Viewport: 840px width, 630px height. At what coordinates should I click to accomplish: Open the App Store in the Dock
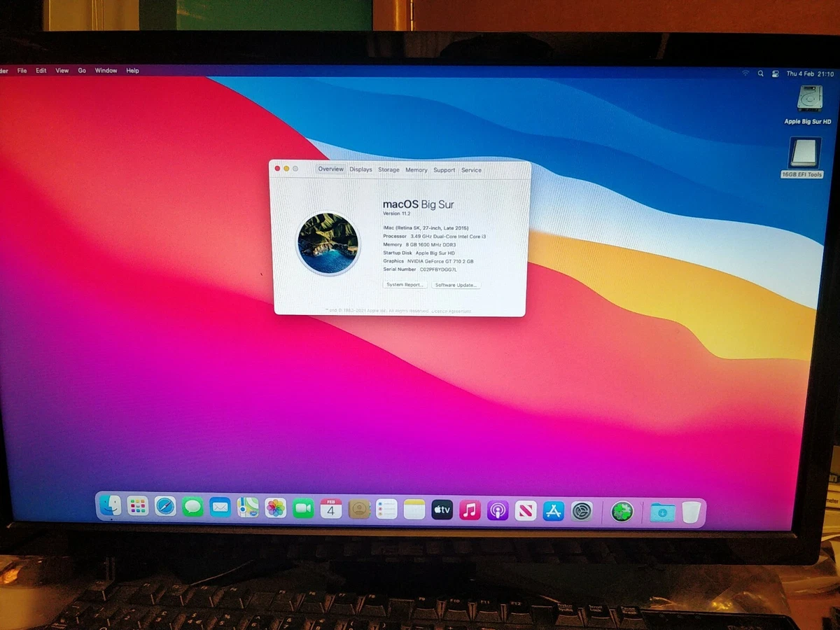554,511
